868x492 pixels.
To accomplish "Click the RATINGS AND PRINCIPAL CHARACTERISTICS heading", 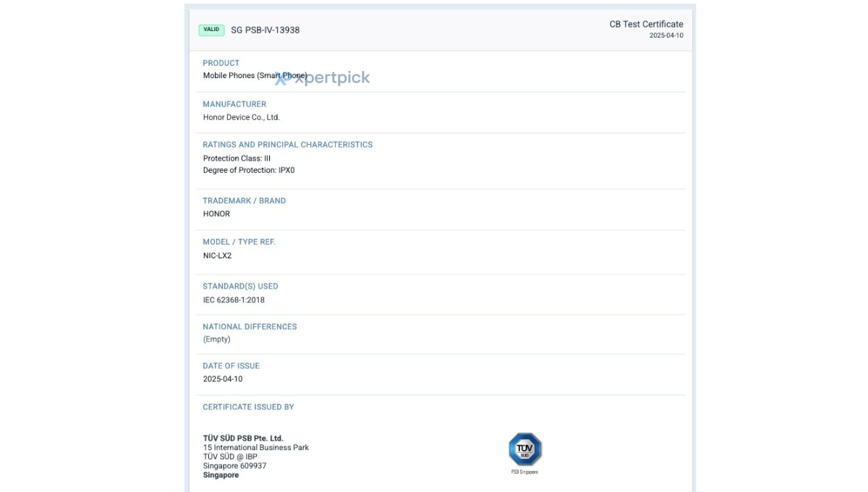I will click(287, 145).
